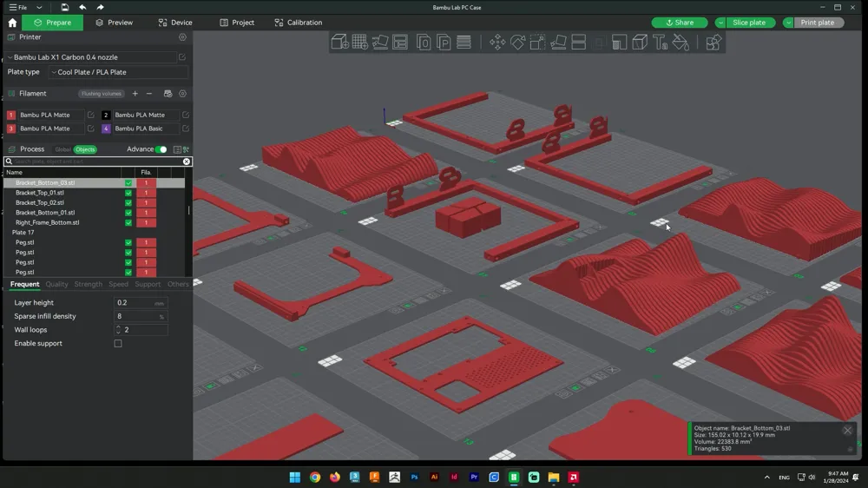Click the Split to objects icon
This screenshot has width=868, height=488.
click(x=424, y=42)
